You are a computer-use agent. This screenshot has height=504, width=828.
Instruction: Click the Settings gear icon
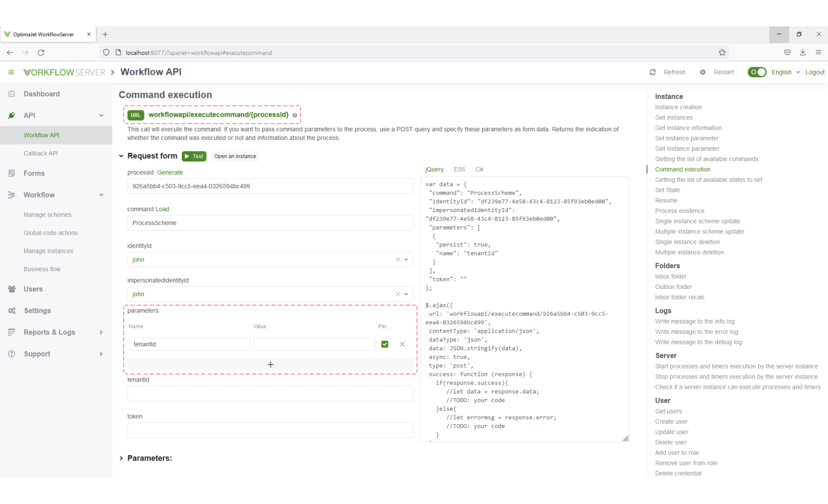(12, 311)
